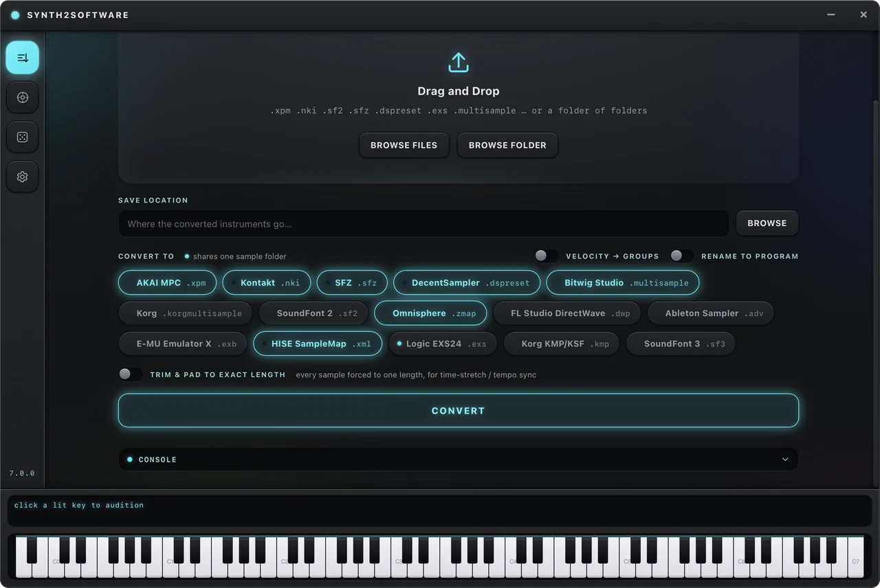Open the converter list view in sidebar

pyautogui.click(x=23, y=58)
